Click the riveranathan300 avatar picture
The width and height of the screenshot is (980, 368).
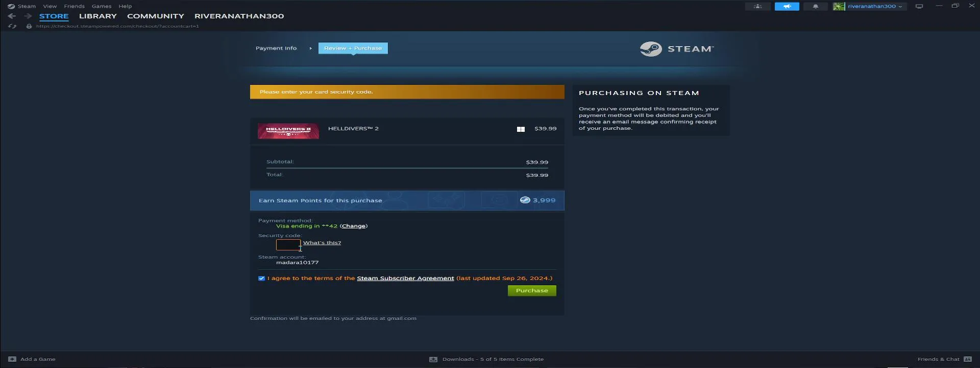click(839, 6)
